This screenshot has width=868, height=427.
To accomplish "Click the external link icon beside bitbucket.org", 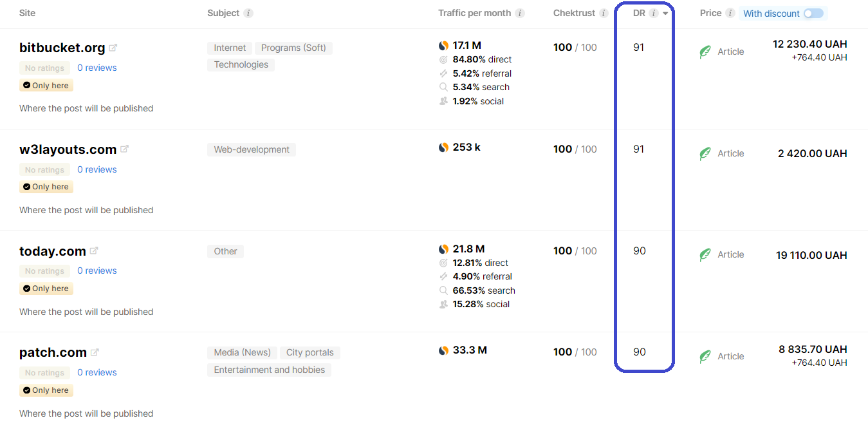I will coord(114,46).
